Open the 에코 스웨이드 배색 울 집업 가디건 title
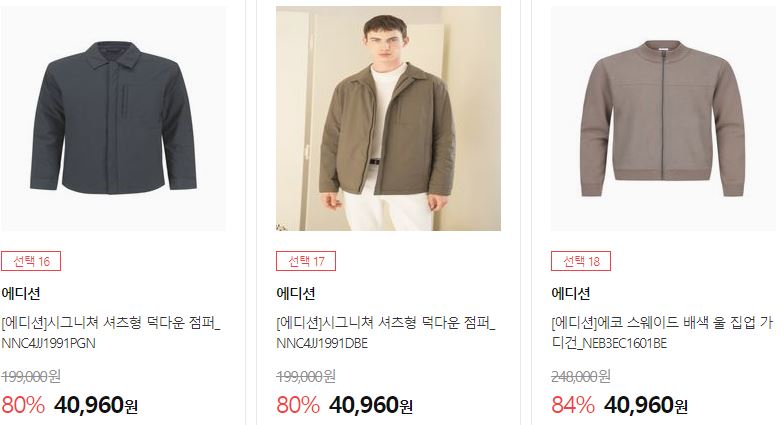 [x=662, y=333]
